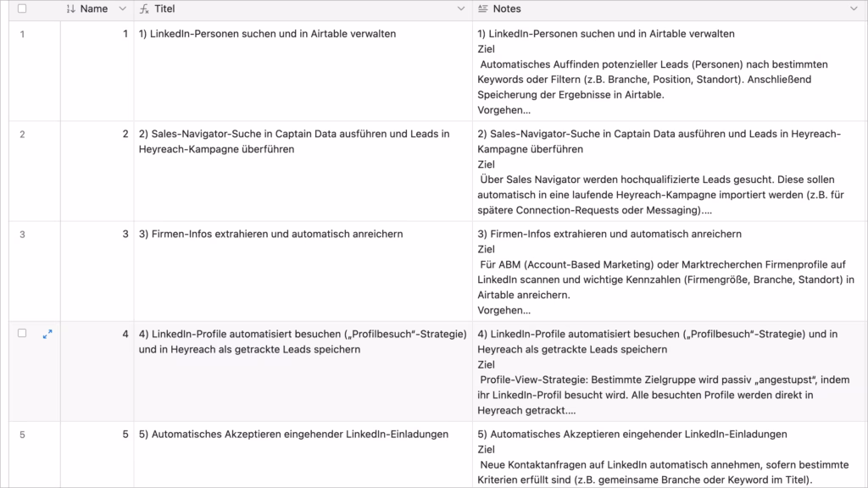Viewport: 868px width, 488px height.
Task: Select the Titel cell '2) Sales-Navigator-Suche in Captain Data'
Action: 303,171
